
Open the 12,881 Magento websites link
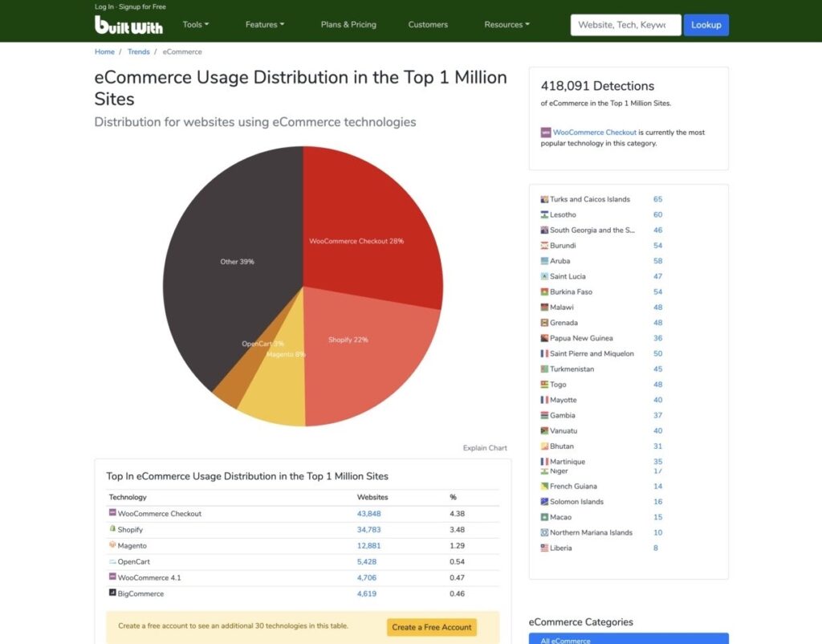pyautogui.click(x=368, y=546)
